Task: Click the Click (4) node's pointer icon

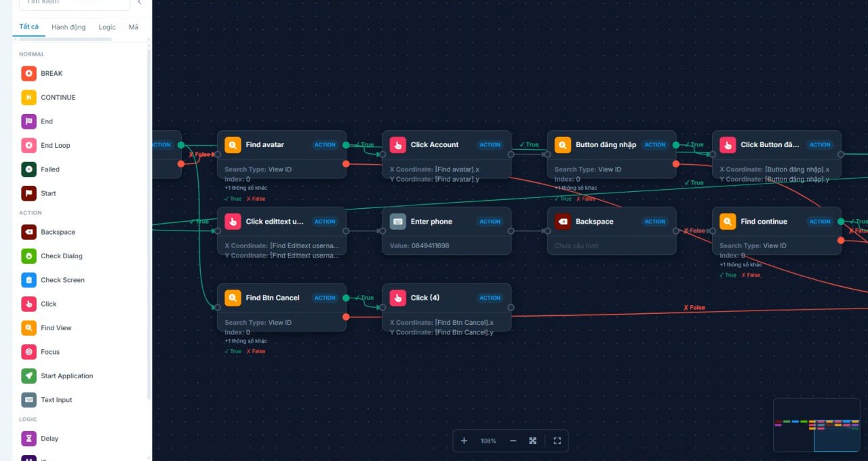Action: tap(397, 298)
